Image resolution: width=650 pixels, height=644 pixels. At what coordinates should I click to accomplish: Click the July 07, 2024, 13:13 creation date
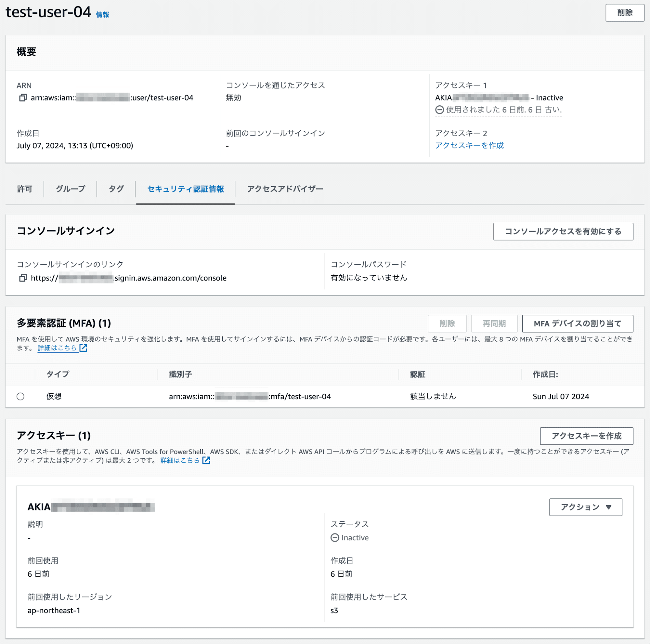75,145
